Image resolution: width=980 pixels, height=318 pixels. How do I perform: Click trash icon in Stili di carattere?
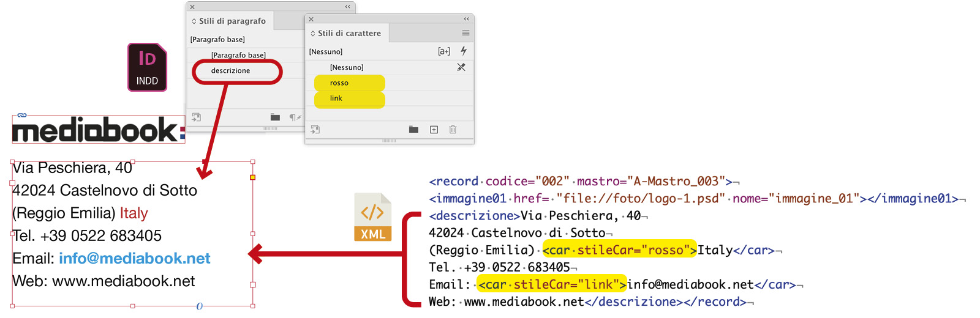(x=453, y=130)
